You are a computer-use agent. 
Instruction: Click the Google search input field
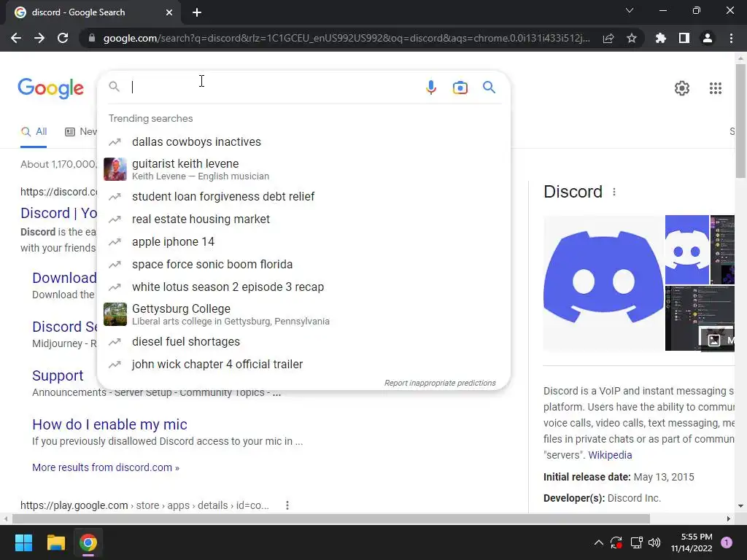(274, 87)
